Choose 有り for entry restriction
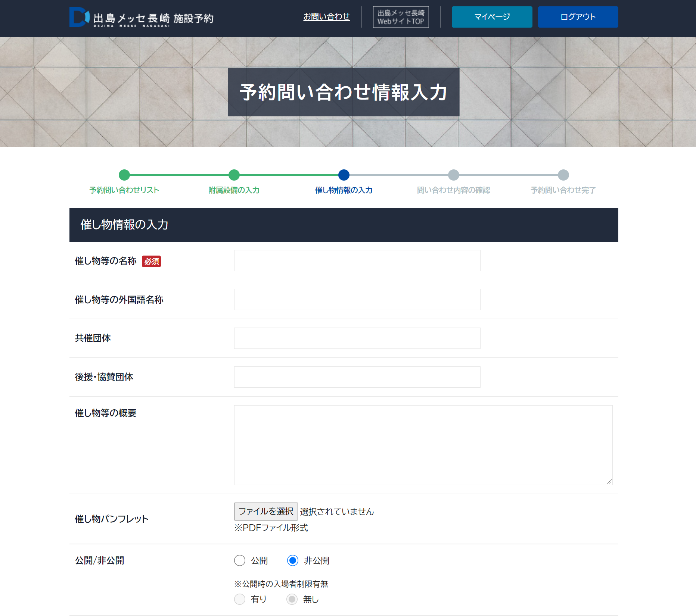This screenshot has height=616, width=696. [240, 599]
